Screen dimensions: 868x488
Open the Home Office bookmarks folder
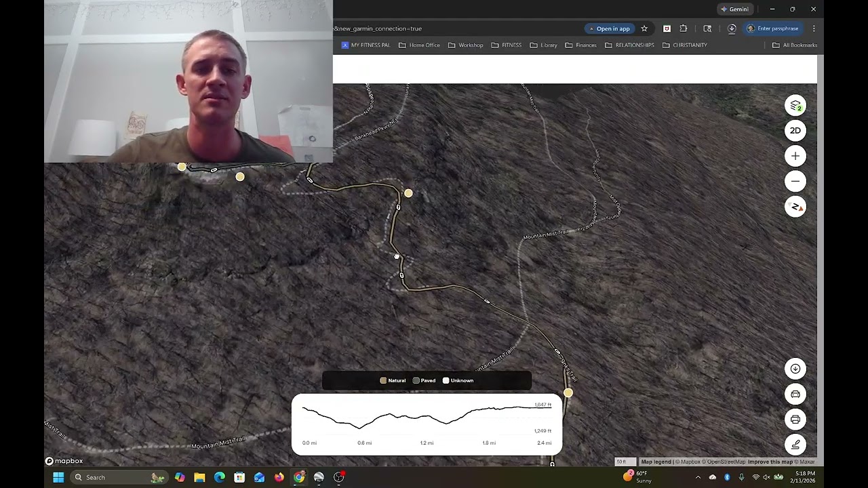(419, 45)
